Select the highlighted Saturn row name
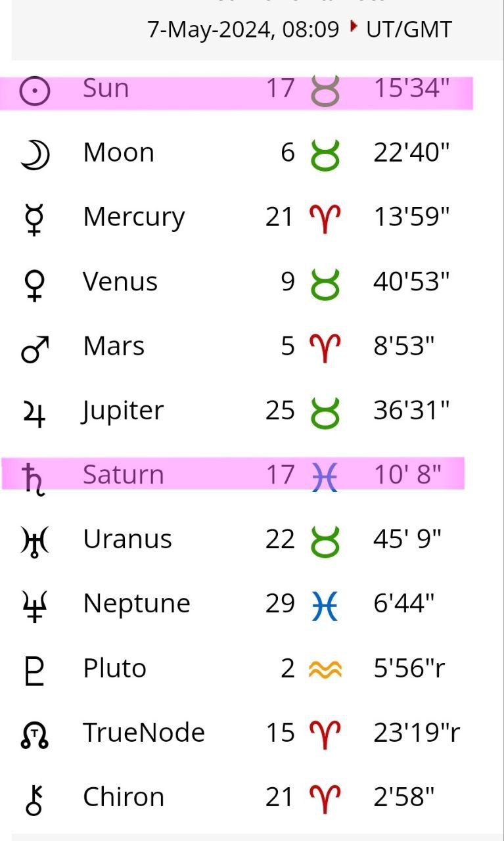This screenshot has height=841, width=504. [x=123, y=474]
